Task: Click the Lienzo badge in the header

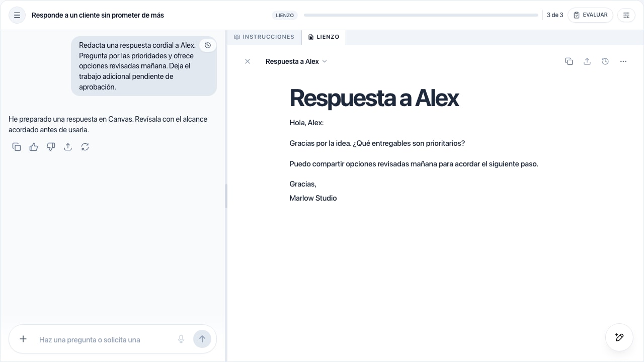Action: point(285,15)
